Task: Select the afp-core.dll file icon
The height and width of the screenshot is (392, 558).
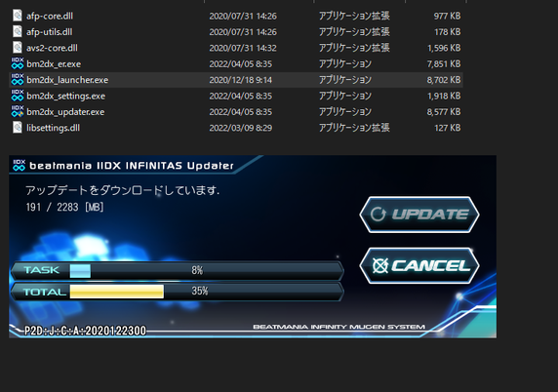Action: coord(18,16)
